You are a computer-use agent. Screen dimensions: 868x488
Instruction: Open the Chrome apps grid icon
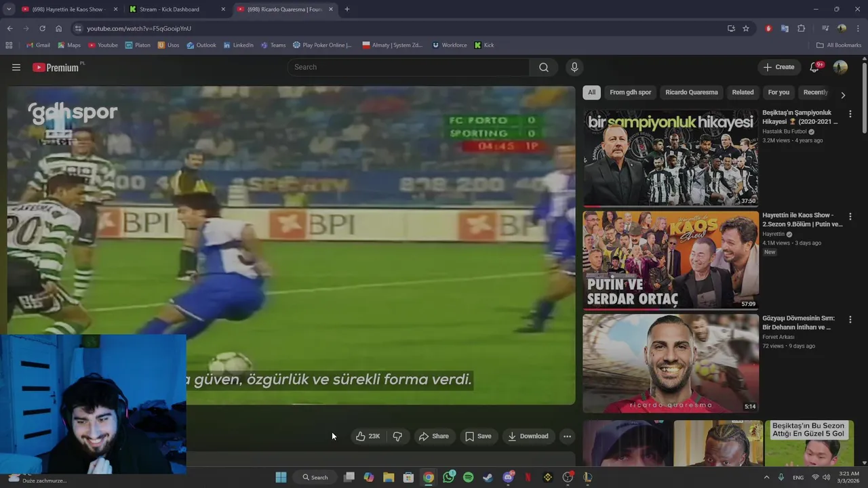(x=9, y=45)
